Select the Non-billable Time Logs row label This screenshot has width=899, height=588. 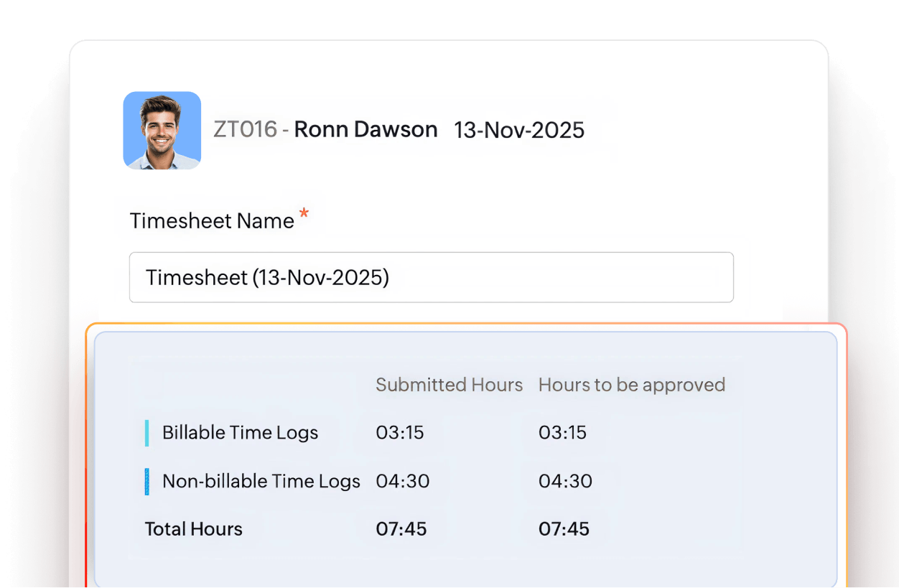(x=261, y=481)
